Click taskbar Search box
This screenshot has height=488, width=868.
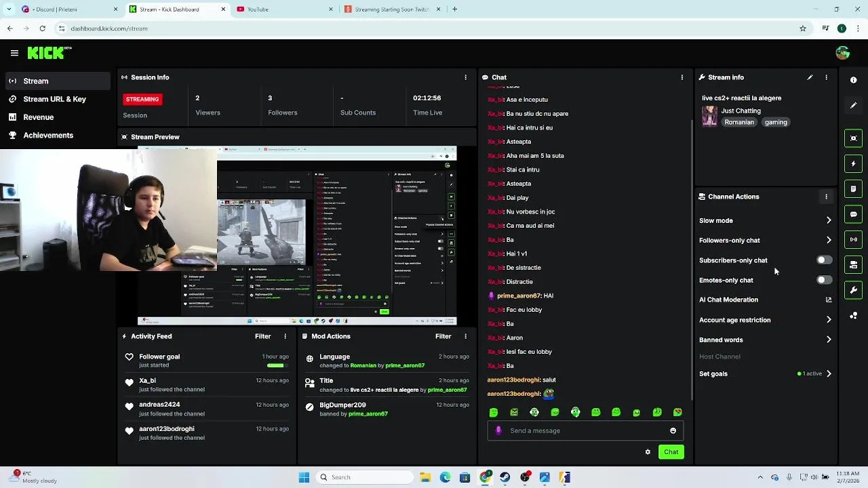coord(365,477)
